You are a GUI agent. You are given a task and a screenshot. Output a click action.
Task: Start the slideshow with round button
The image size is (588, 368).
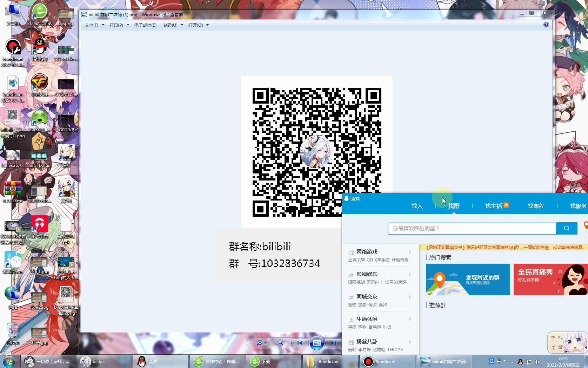pyautogui.click(x=316, y=343)
